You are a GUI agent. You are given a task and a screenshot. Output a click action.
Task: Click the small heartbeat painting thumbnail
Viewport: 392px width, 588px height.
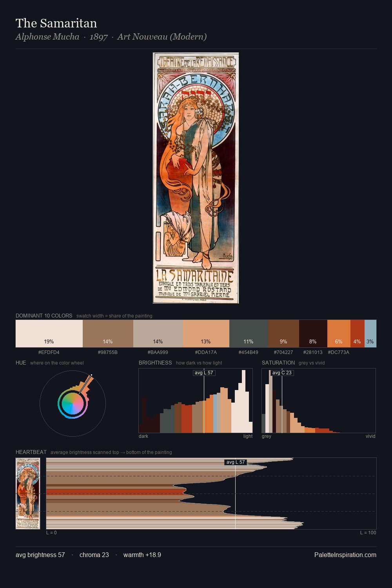click(28, 494)
